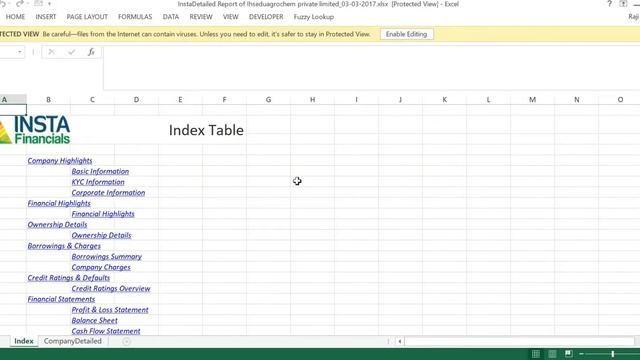Click the Ribbon Display Options icon
The height and width of the screenshot is (360, 640).
pos(623,4)
